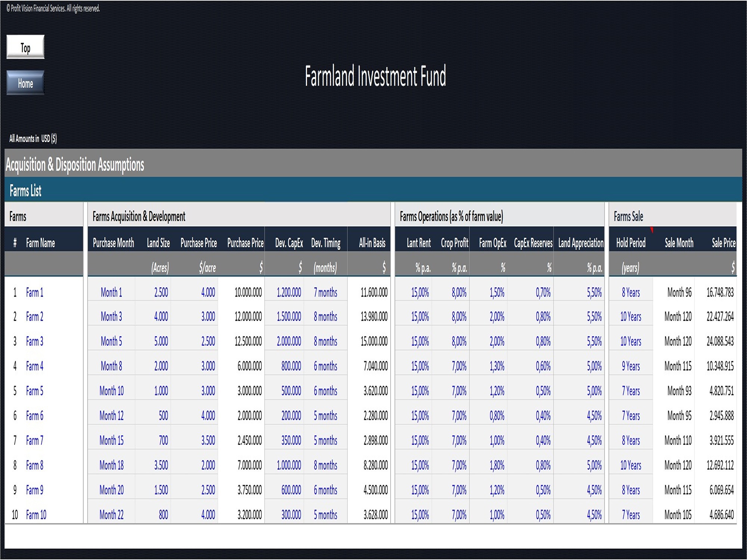Click Farm 1 dev timing '7 months'
This screenshot has width=747, height=560.
325,292
